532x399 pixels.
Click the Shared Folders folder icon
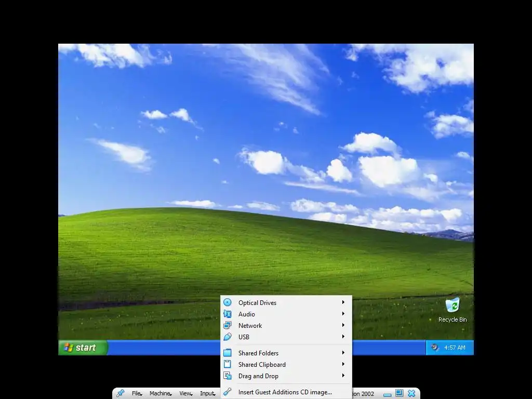pyautogui.click(x=228, y=353)
